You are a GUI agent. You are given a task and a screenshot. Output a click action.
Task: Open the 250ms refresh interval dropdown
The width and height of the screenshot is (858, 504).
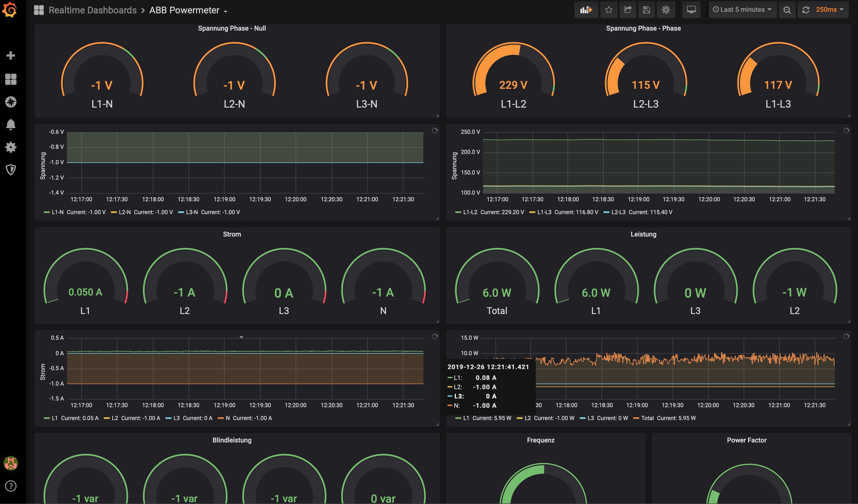[x=829, y=10]
